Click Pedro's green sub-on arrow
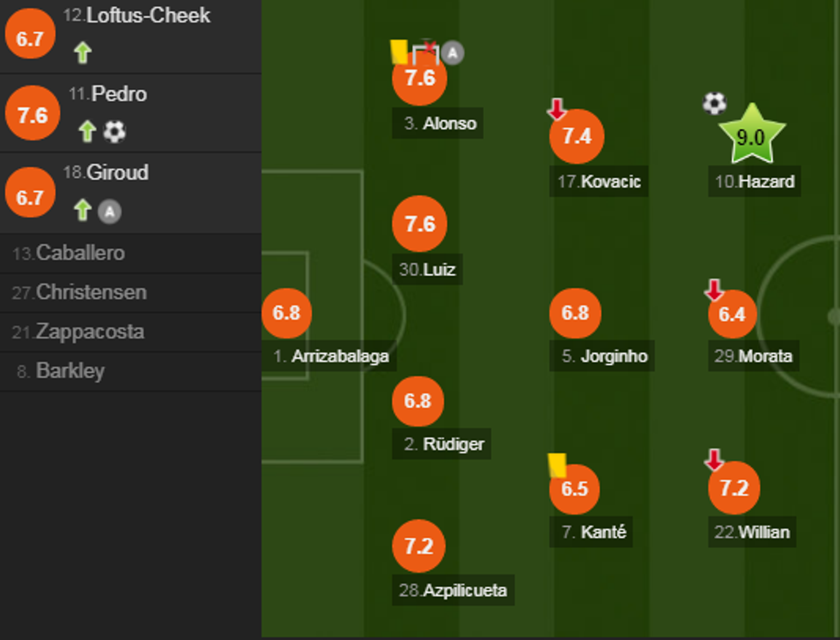This screenshot has width=840, height=640. point(87,131)
